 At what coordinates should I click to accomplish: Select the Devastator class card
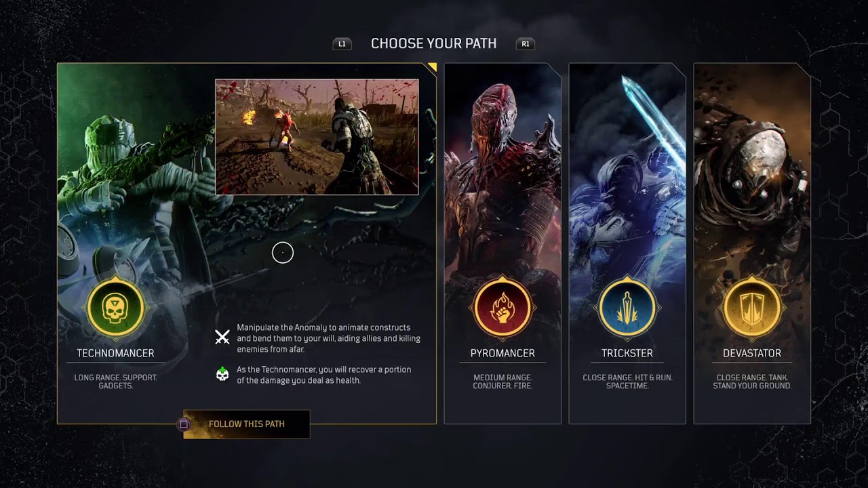point(752,243)
